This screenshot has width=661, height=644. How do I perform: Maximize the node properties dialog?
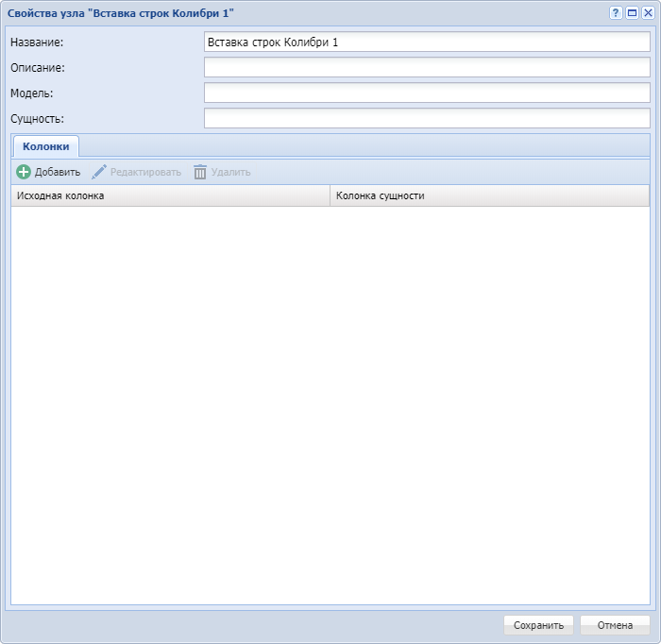tap(632, 12)
